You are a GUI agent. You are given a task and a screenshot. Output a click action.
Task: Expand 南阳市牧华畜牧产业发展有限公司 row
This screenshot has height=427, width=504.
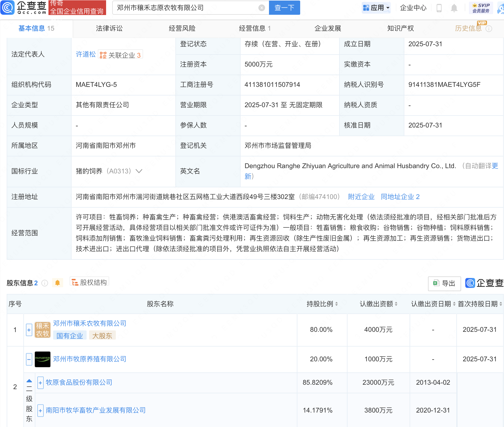(40, 411)
